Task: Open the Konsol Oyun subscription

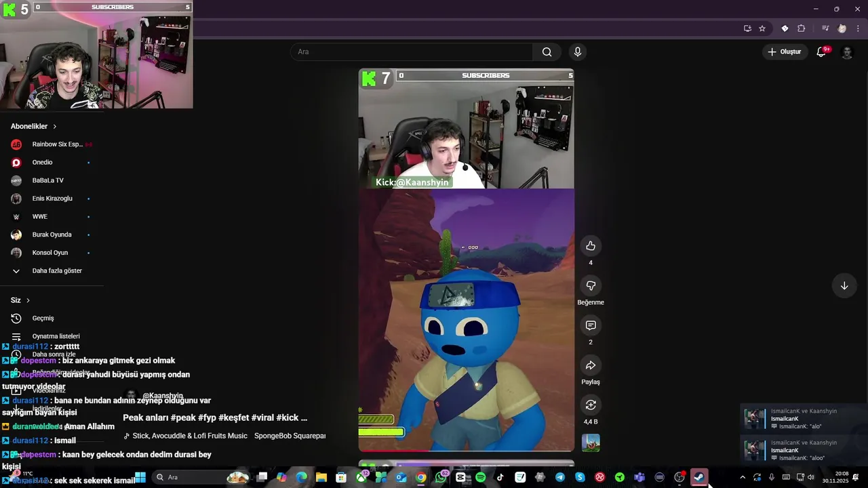Action: click(52, 253)
